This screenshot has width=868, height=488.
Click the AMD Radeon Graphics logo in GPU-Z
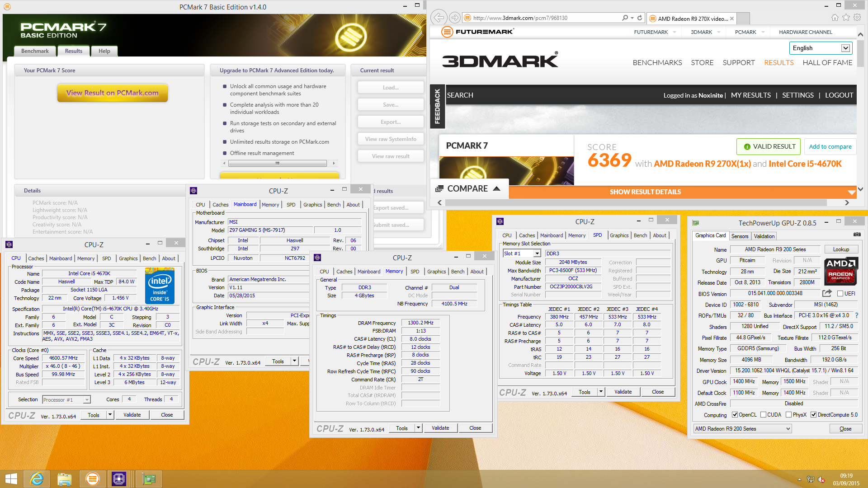[x=840, y=271]
